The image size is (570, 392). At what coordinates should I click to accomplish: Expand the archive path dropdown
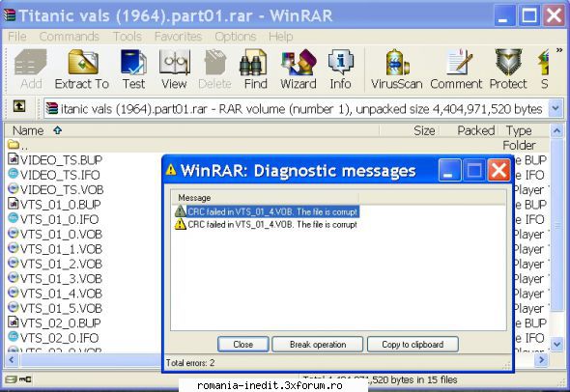[556, 108]
